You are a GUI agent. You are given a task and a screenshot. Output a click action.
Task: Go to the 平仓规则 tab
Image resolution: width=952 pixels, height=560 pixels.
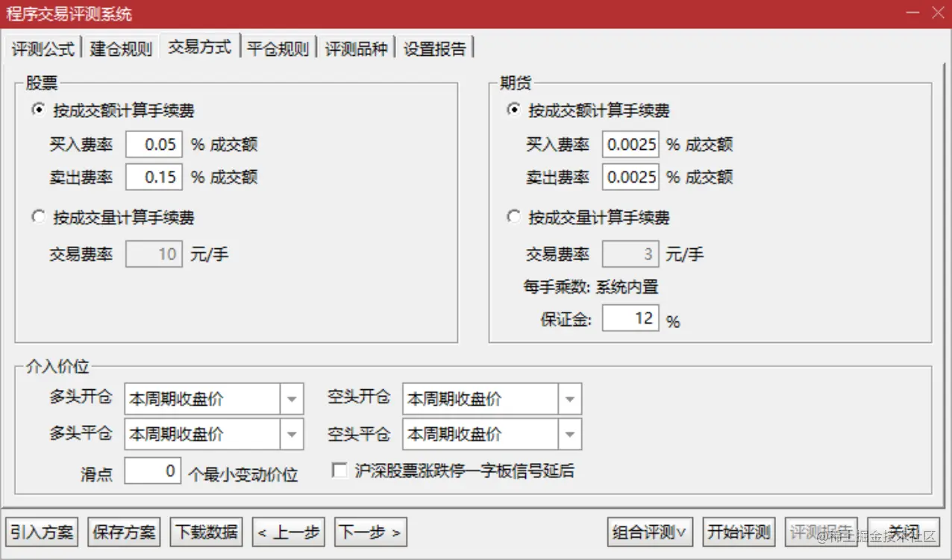(x=278, y=49)
